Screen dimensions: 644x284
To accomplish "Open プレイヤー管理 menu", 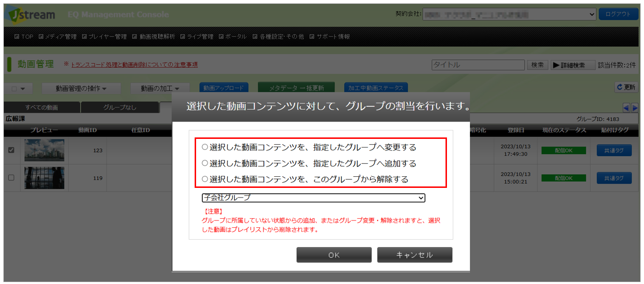I will click(104, 37).
